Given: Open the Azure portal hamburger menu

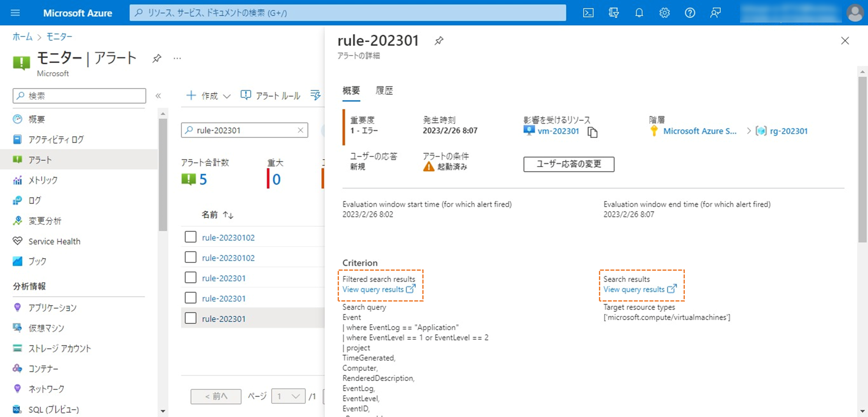Looking at the screenshot, I should pyautogui.click(x=15, y=13).
